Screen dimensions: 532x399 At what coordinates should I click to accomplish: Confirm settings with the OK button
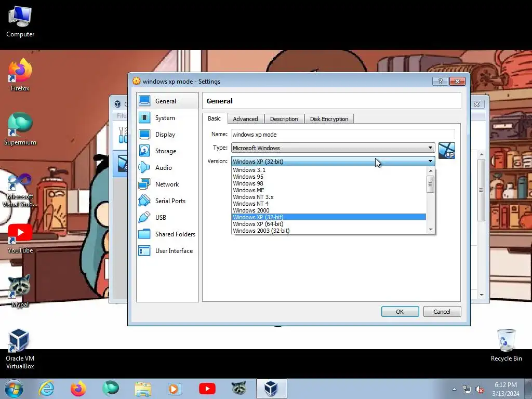(x=400, y=312)
